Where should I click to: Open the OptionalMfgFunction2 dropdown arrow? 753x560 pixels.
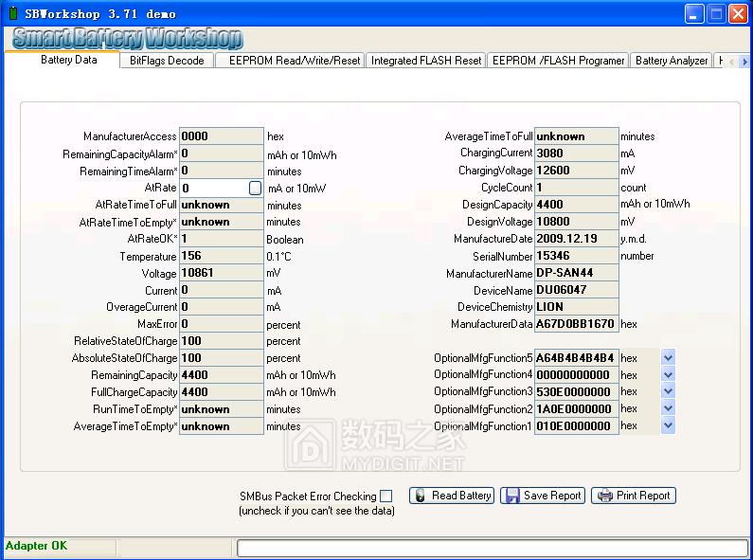click(x=668, y=409)
